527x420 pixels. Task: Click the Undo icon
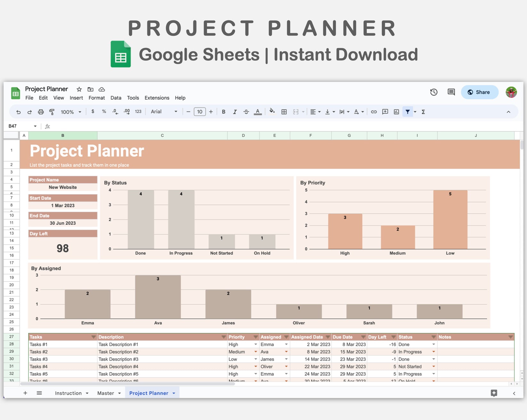coord(18,112)
